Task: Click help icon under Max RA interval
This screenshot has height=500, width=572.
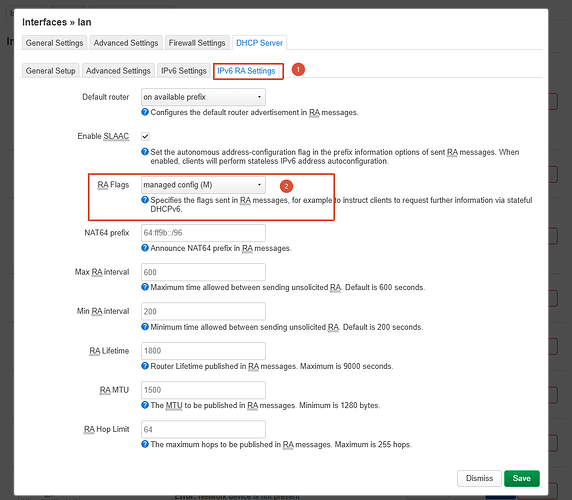Action: click(x=145, y=287)
